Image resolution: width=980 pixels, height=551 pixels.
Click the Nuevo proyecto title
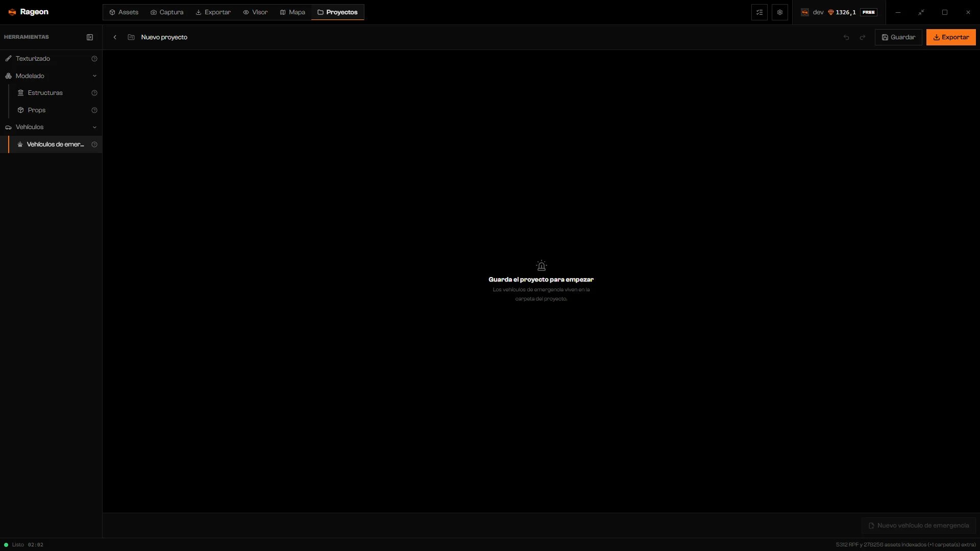(164, 37)
